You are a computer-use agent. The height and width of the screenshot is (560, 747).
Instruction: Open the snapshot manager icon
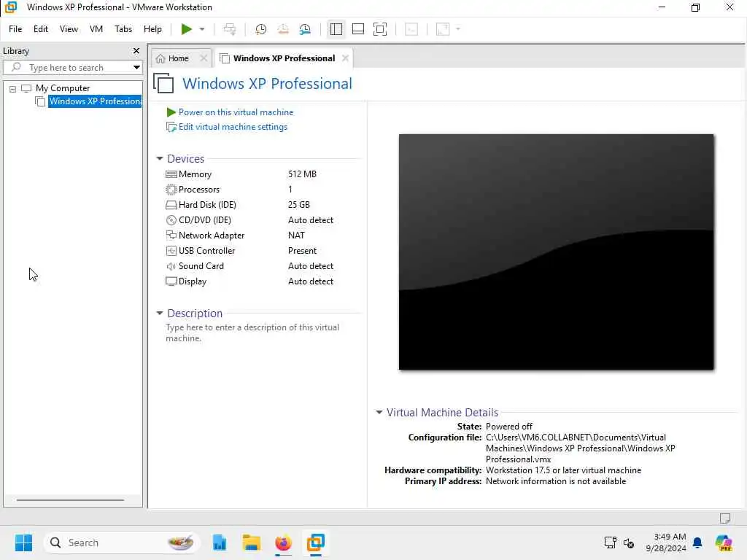[306, 29]
